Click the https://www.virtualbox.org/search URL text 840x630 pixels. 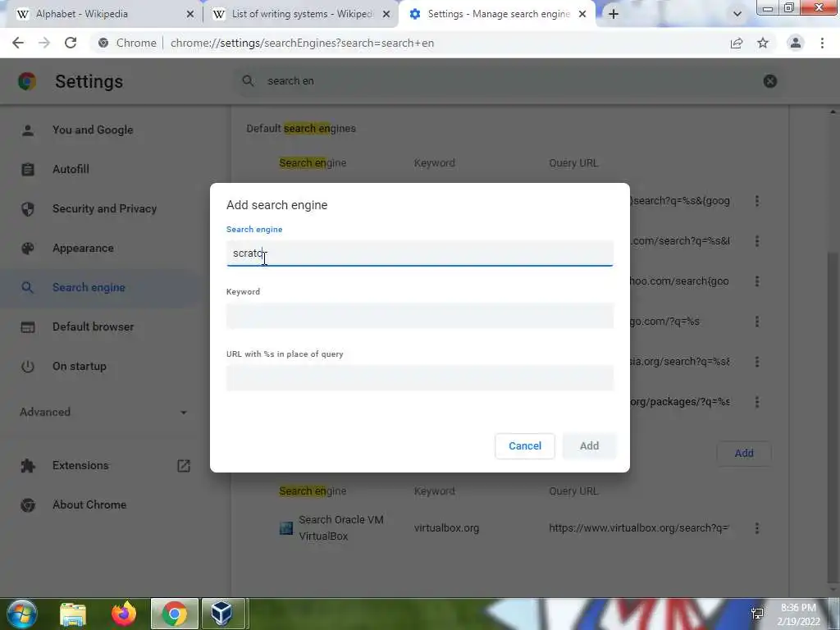[x=638, y=528]
